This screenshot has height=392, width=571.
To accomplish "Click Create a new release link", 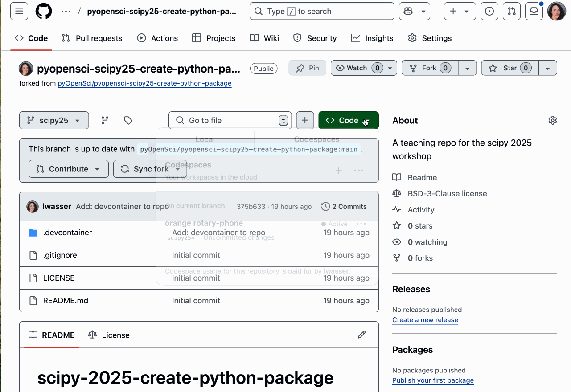I will pyautogui.click(x=425, y=320).
